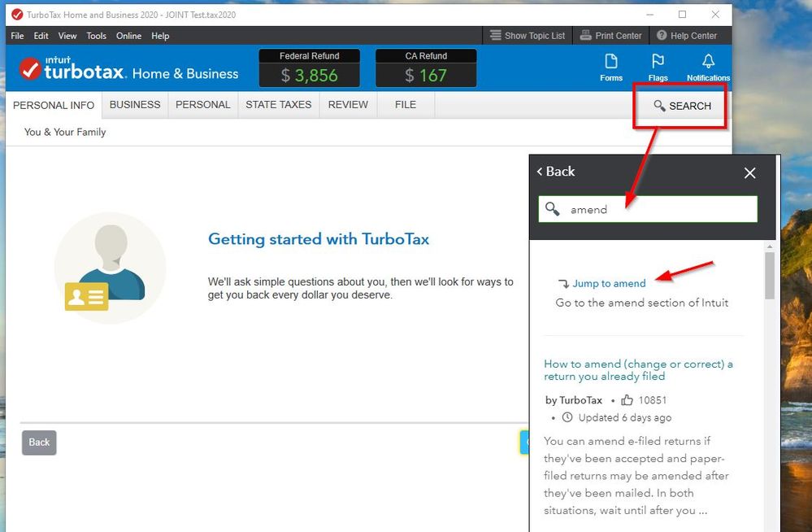Click the TurboTax logo

(128, 68)
